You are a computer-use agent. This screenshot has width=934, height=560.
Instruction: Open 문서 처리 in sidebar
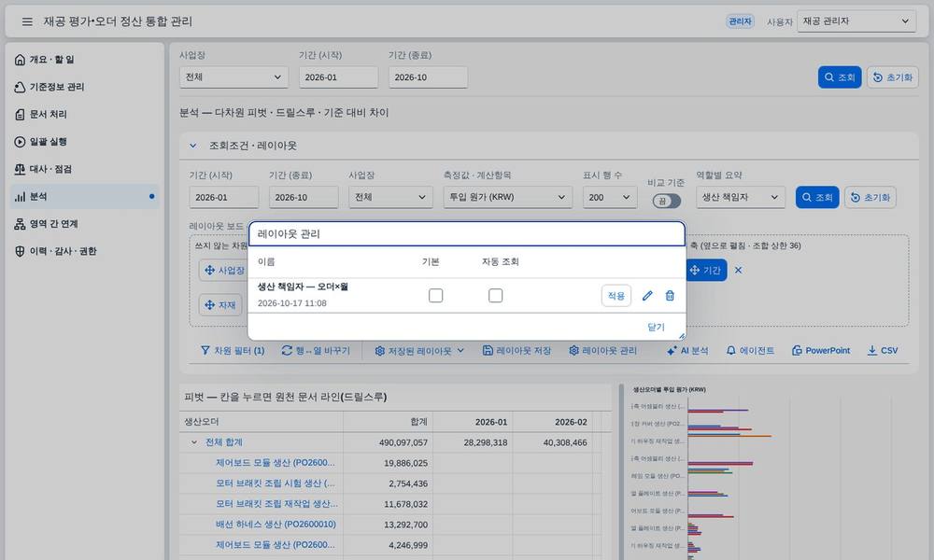click(x=85, y=114)
